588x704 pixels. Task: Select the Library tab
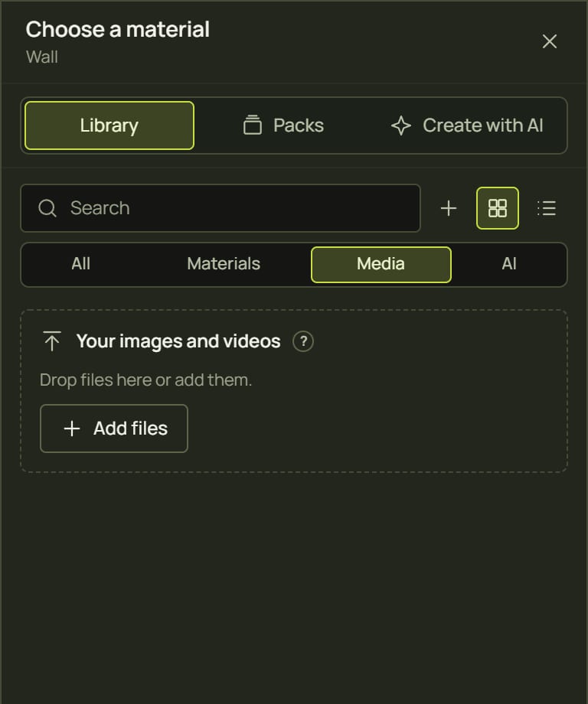pyautogui.click(x=109, y=125)
